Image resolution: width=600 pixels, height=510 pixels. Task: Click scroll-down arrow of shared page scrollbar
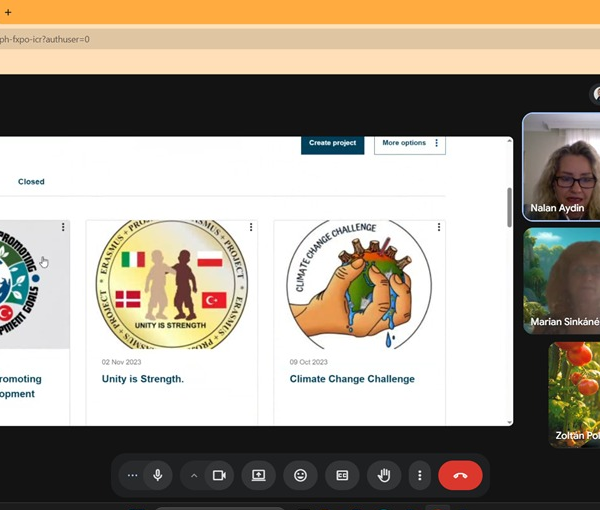509,422
